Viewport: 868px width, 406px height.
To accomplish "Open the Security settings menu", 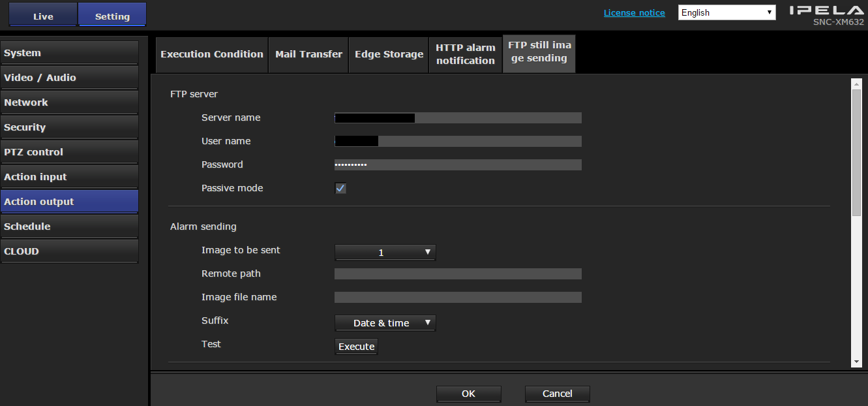I will 69,127.
